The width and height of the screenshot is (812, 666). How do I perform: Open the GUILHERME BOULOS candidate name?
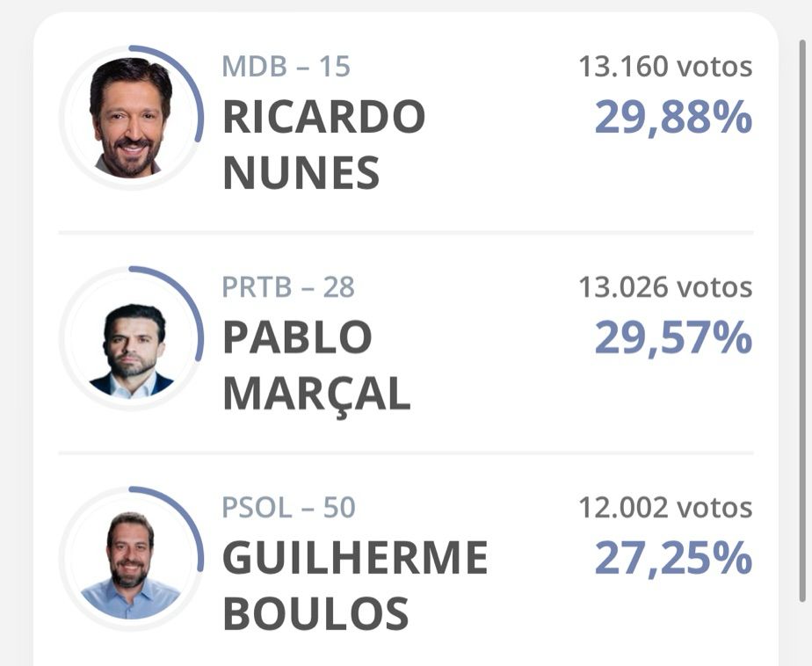[x=354, y=585]
